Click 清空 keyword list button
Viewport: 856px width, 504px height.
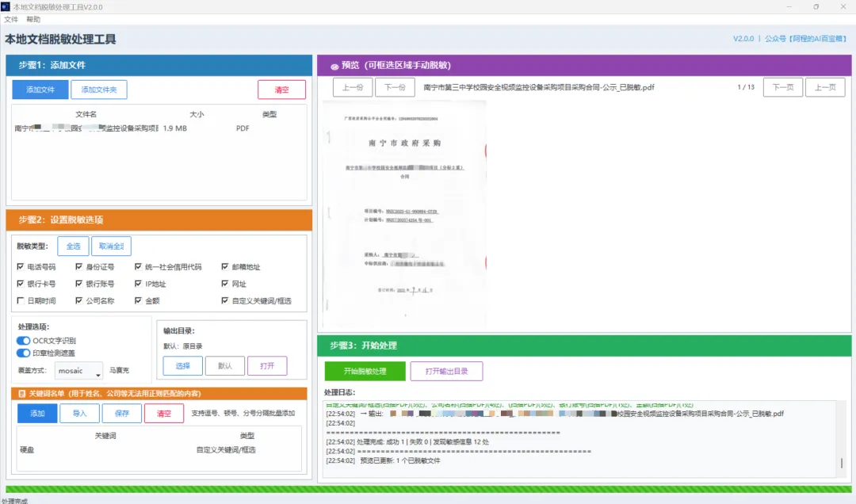pos(164,414)
